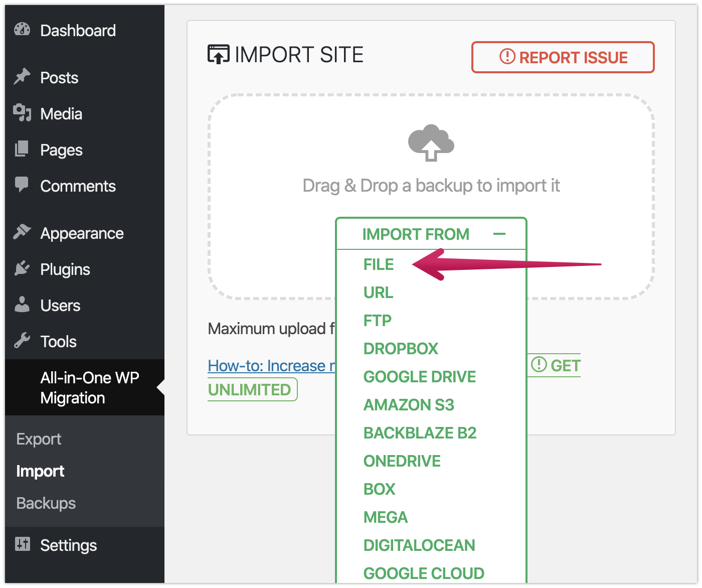Image resolution: width=702 pixels, height=588 pixels.
Task: Go to the Media menu
Action: coord(85,114)
